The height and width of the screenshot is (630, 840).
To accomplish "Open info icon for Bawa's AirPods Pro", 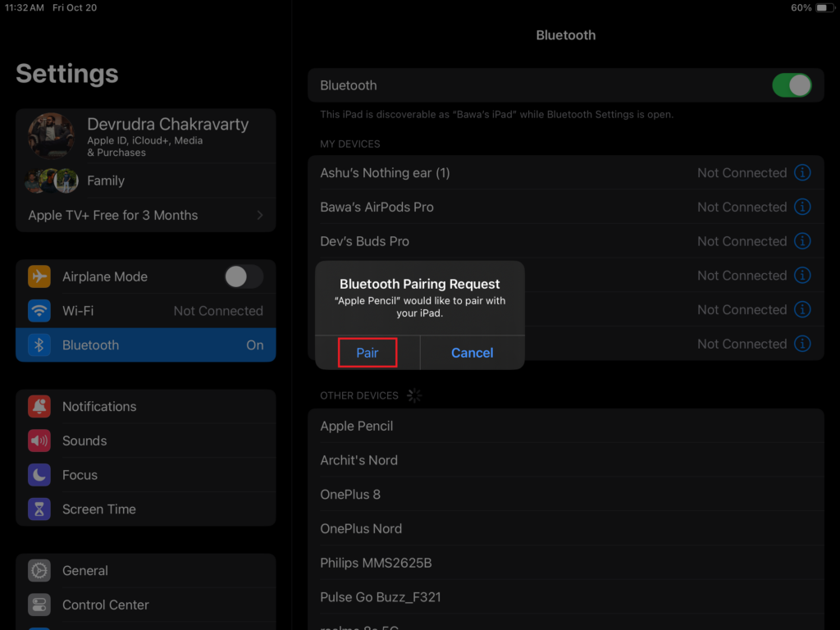I will tap(803, 208).
